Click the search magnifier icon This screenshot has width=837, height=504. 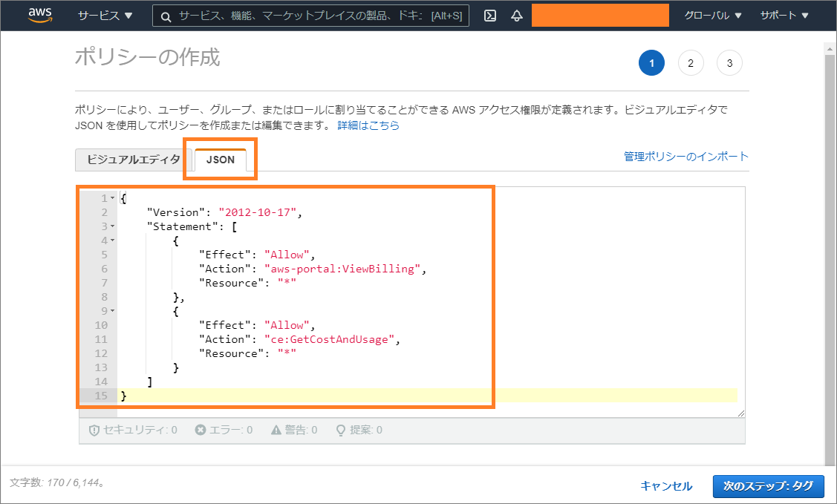[x=166, y=16]
